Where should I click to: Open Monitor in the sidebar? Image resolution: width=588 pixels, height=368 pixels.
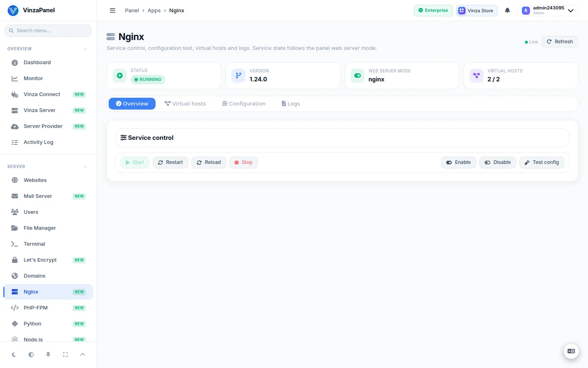(48, 79)
